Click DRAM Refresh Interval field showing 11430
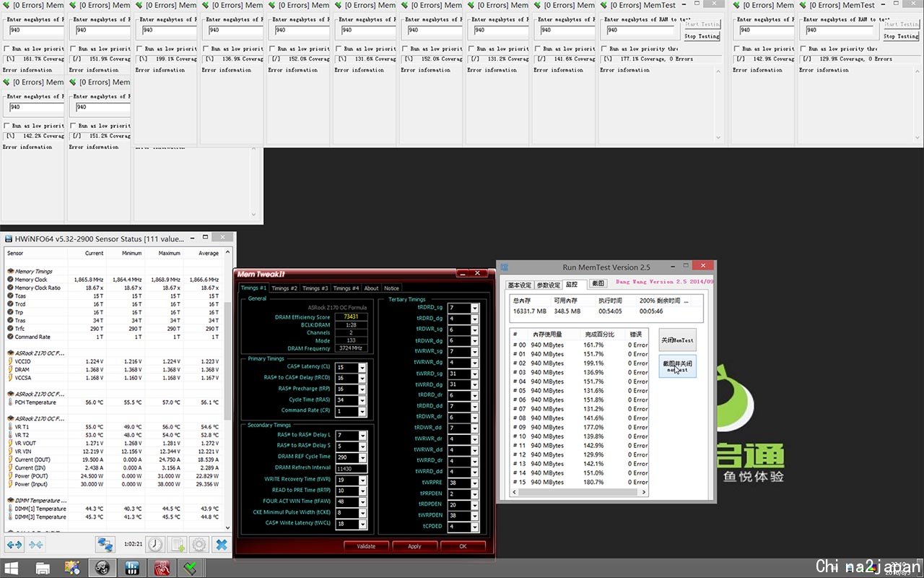This screenshot has width=924, height=578. coord(352,468)
